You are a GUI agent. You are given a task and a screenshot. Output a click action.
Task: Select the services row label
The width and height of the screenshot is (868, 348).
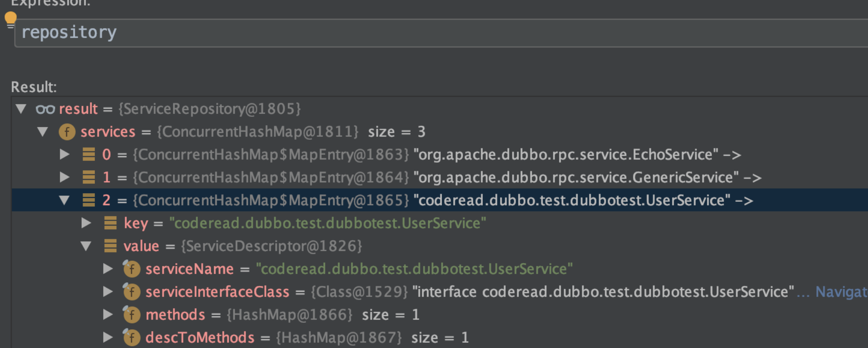tap(108, 132)
